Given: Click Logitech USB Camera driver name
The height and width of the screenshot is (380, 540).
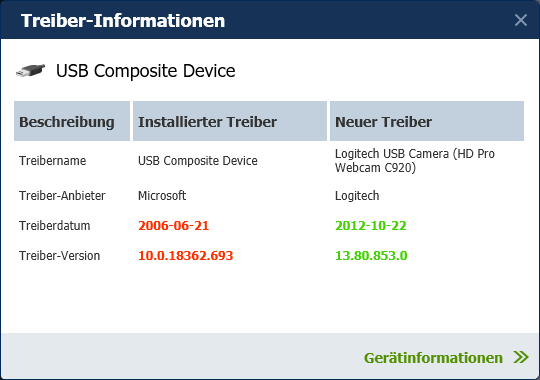Looking at the screenshot, I should [415, 161].
